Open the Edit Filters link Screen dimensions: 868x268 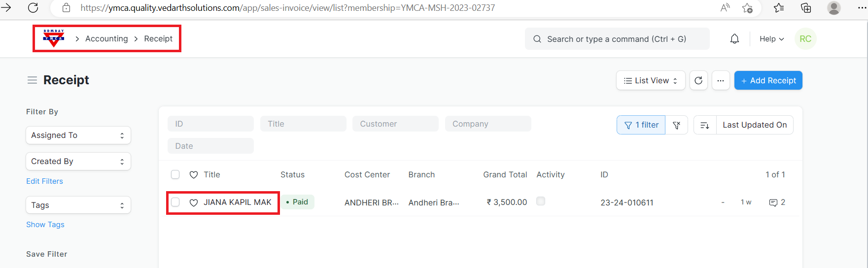44,181
